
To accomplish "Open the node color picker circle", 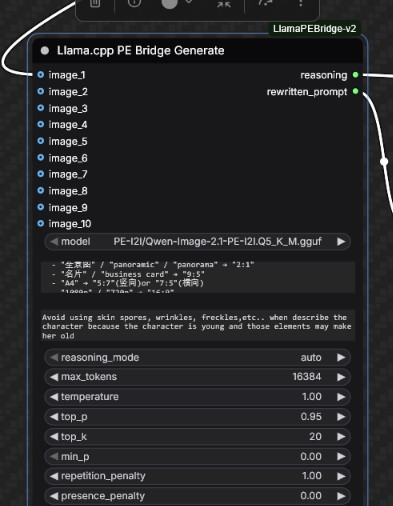I will [x=170, y=3].
